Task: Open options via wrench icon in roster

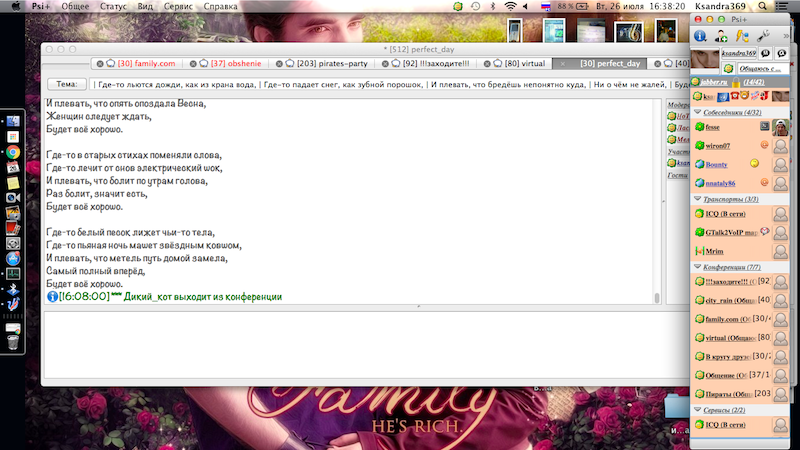Action: click(x=763, y=36)
